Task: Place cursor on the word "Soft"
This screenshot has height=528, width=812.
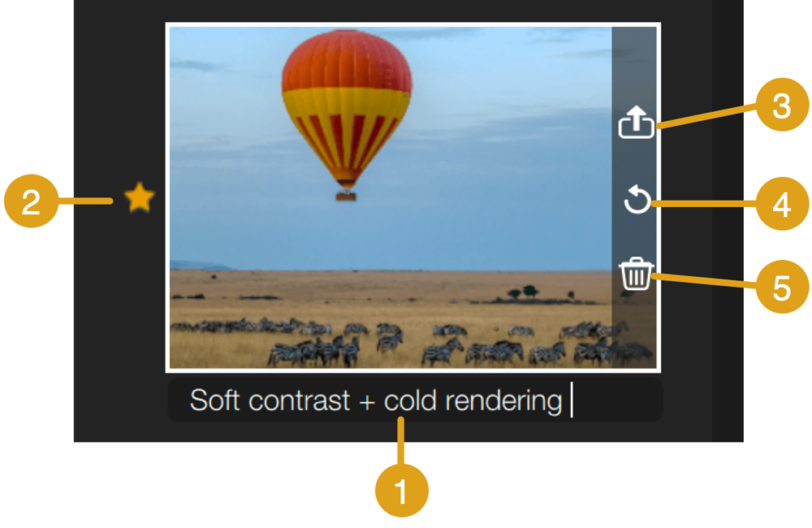Action: pos(214,400)
